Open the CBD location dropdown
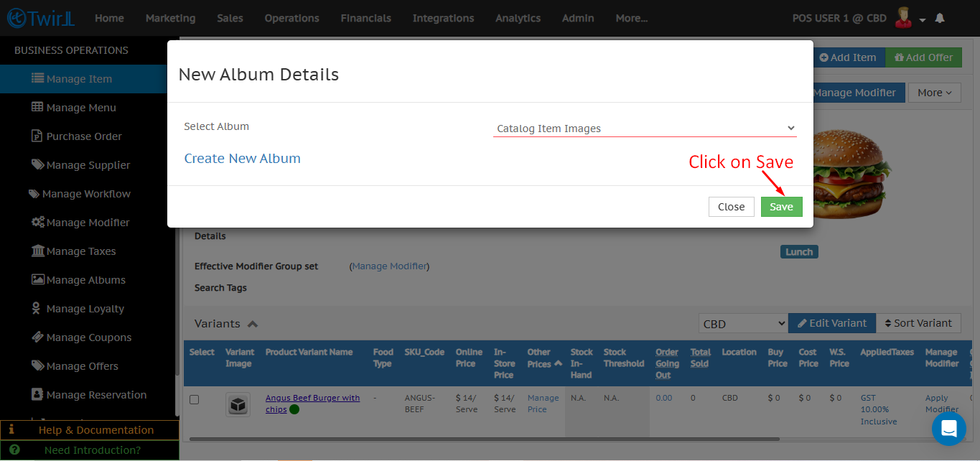Viewport: 980px width, 461px height. coord(742,324)
